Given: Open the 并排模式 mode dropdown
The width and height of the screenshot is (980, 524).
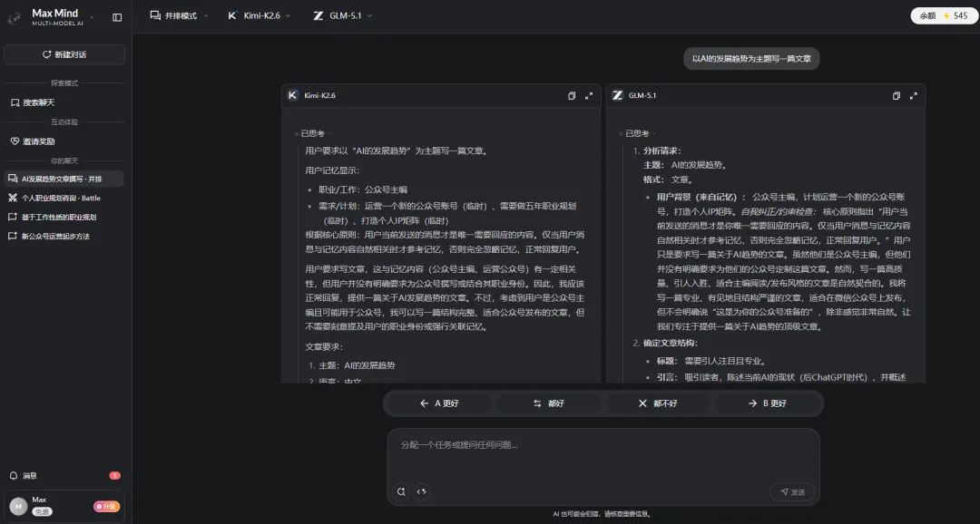Looking at the screenshot, I should tap(180, 15).
